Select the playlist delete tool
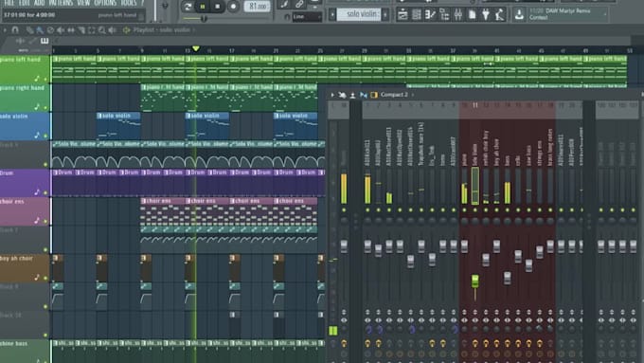The width and height of the screenshot is (644, 363). coord(50,30)
